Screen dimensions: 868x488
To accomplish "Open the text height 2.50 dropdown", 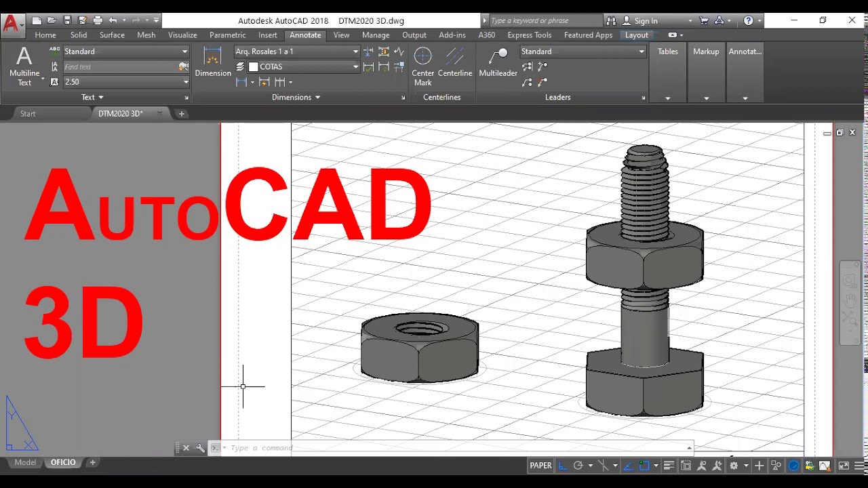I will [126, 82].
